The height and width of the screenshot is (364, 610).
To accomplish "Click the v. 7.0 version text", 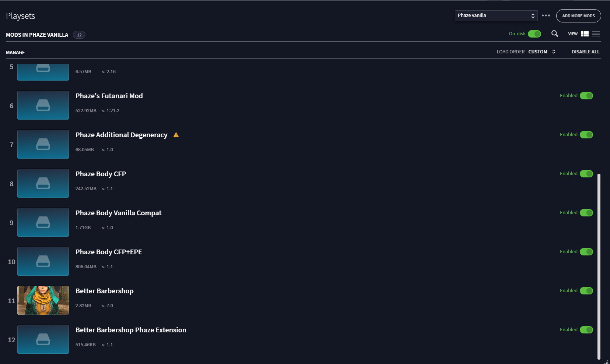I will pyautogui.click(x=108, y=306).
